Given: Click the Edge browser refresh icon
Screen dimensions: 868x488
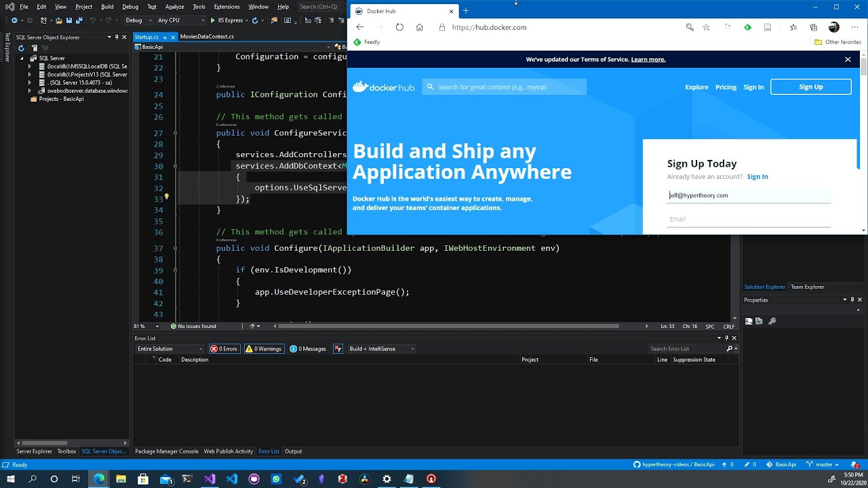Looking at the screenshot, I should pos(399,27).
